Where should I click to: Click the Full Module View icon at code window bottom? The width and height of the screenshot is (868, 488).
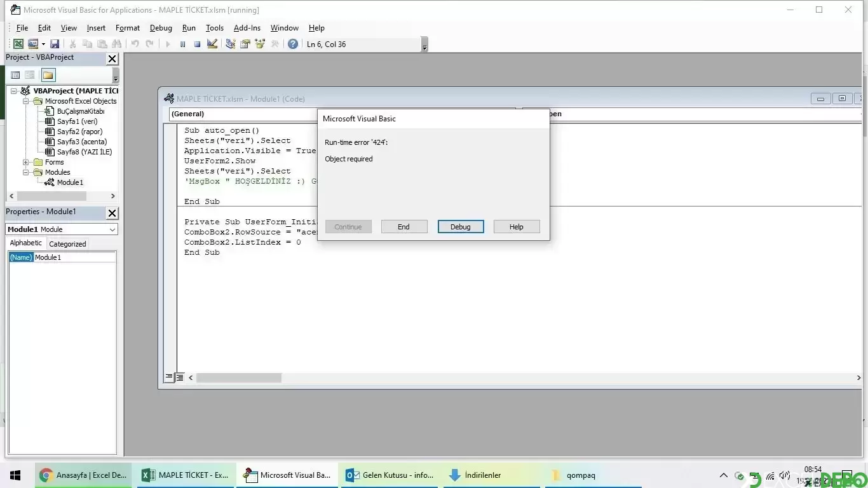click(180, 377)
